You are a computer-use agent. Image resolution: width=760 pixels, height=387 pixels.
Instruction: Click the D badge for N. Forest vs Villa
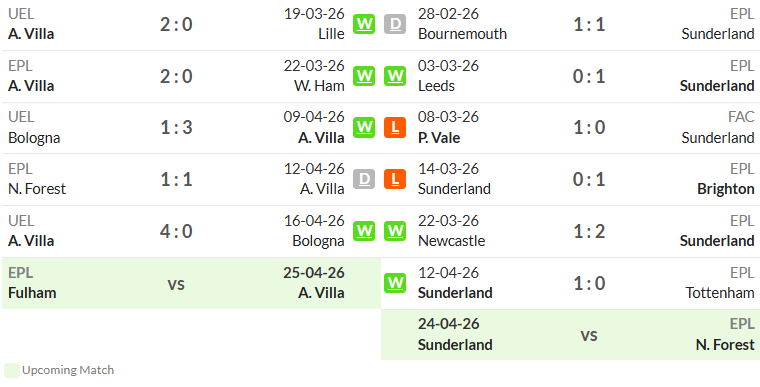[364, 179]
